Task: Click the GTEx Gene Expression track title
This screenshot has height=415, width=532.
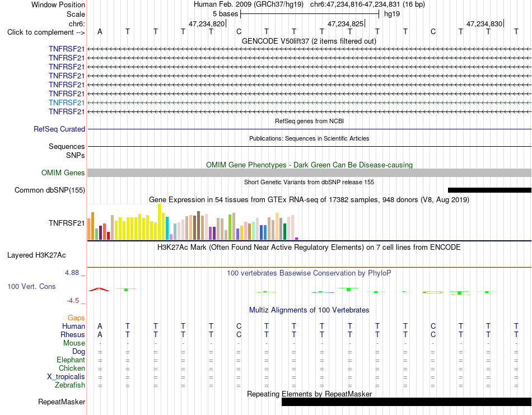Action: [x=309, y=199]
